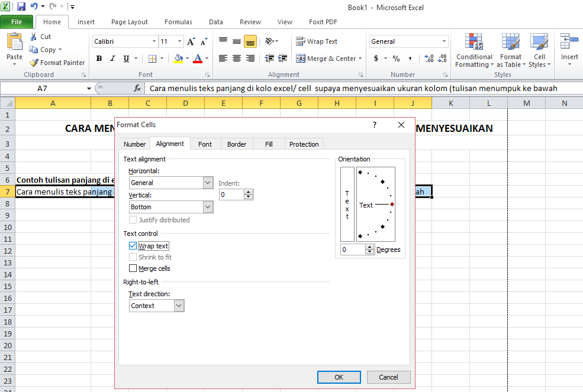Switch to the Number tab in dialog

(134, 144)
